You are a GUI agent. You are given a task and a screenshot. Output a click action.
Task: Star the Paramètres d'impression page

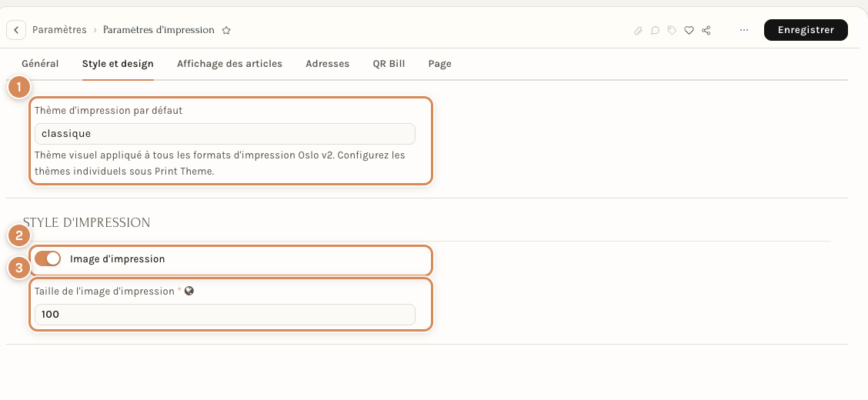click(226, 31)
